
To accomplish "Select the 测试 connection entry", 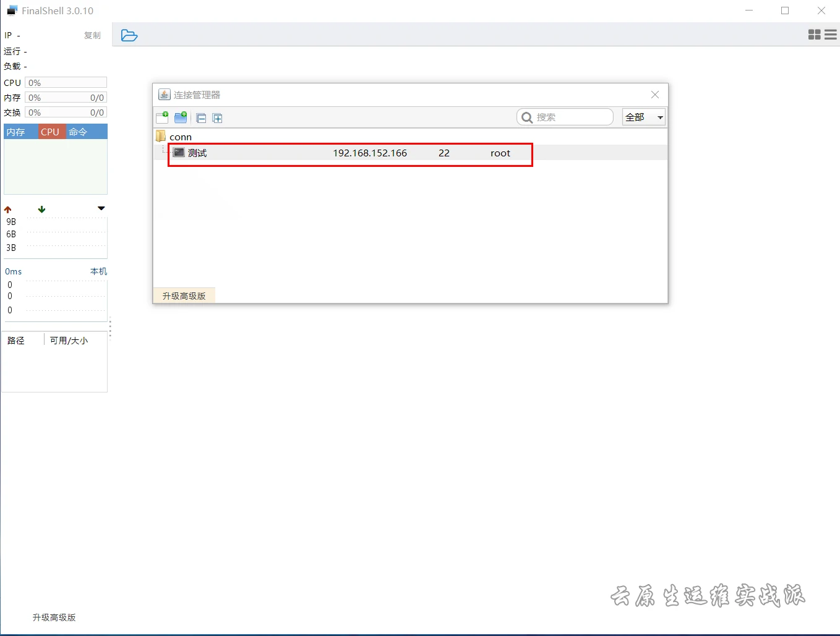I will click(x=411, y=153).
